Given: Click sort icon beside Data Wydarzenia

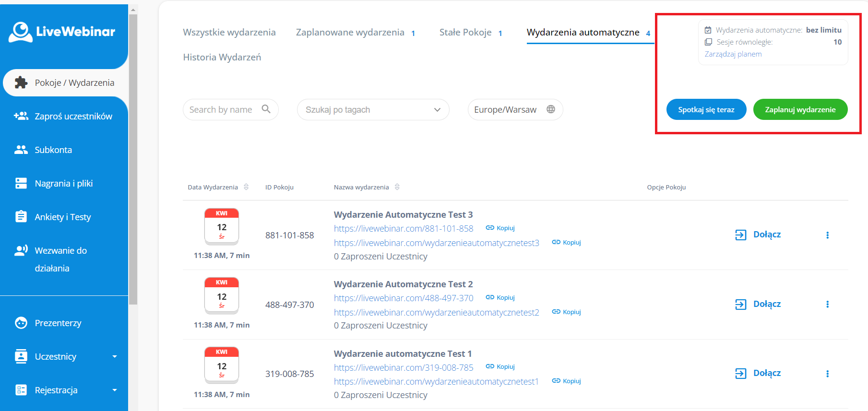Looking at the screenshot, I should coord(246,187).
